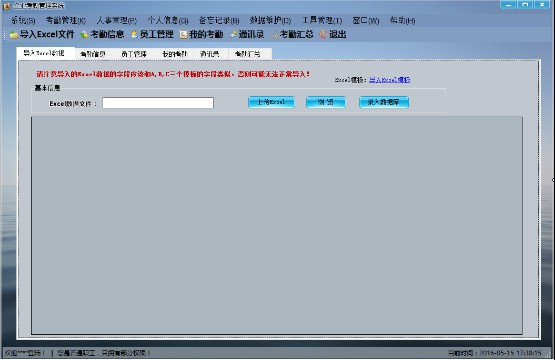Image resolution: width=555 pixels, height=360 pixels.
Task: Open 考勤信息 from the toolbar
Action: tap(102, 34)
